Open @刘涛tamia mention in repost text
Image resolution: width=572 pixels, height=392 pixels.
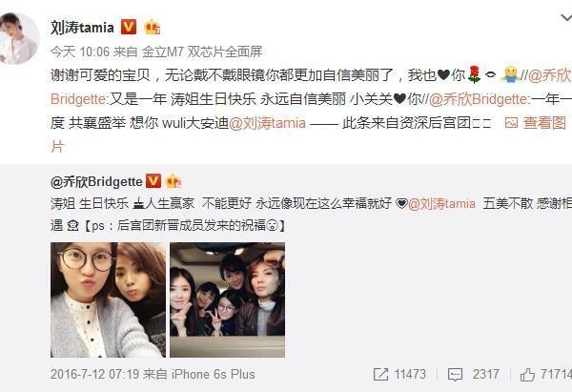267,123
